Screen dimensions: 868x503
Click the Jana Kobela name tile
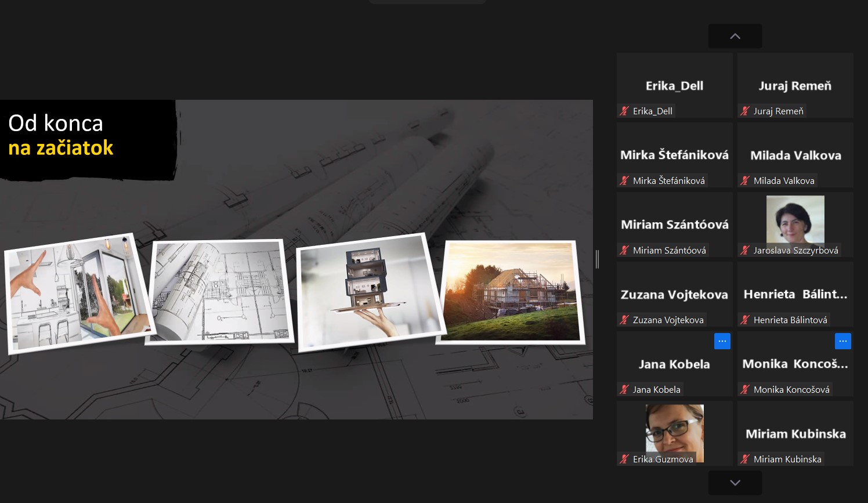tap(674, 364)
